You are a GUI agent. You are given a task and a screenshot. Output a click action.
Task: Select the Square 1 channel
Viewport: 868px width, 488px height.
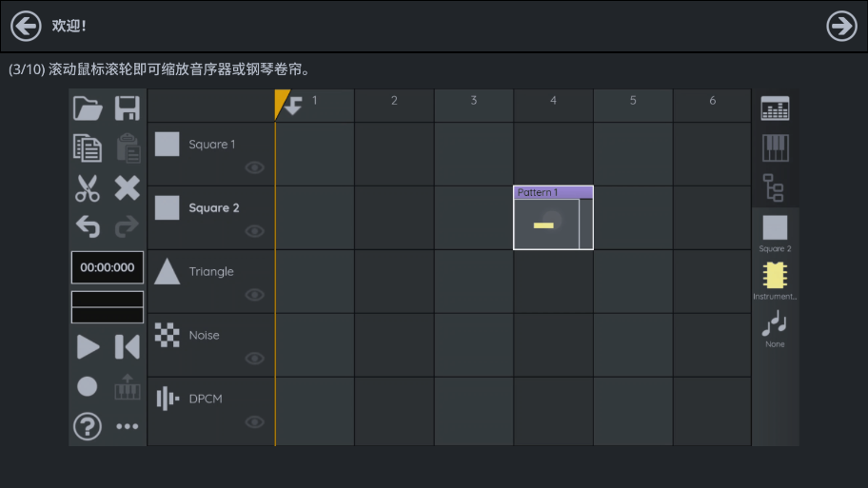(x=211, y=154)
